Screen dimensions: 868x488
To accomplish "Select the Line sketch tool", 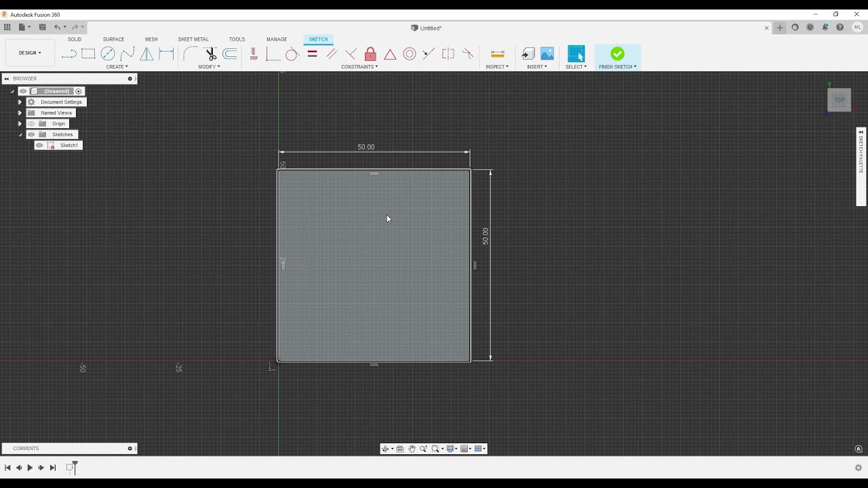I will tap(68, 54).
